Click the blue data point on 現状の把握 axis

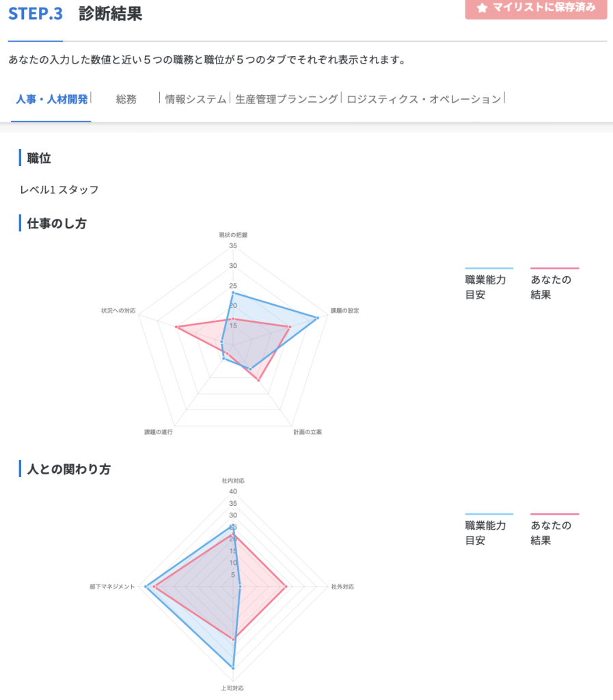233,293
